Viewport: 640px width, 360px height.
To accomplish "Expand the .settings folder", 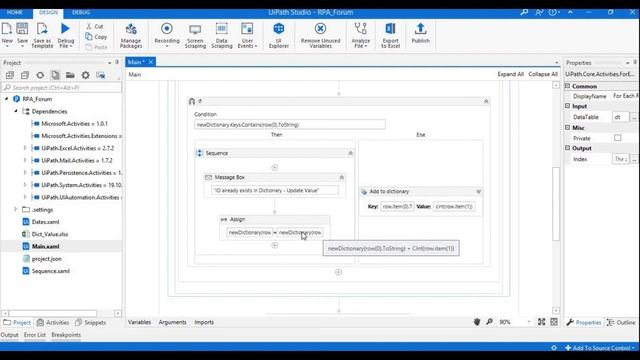I will [16, 209].
